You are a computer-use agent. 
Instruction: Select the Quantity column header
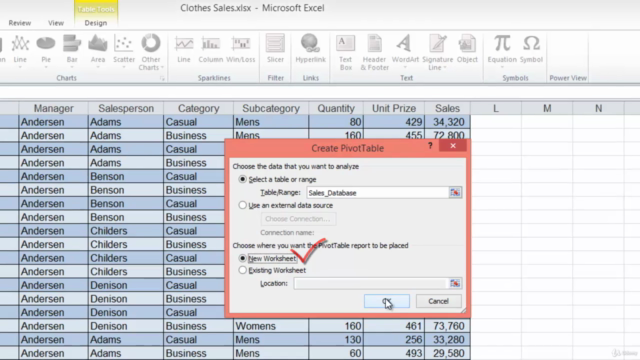click(336, 108)
